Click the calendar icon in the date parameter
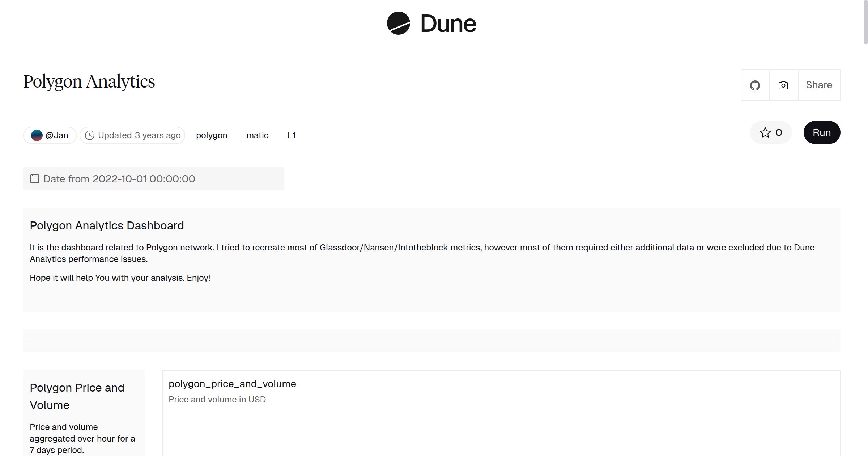868x456 pixels. tap(34, 178)
